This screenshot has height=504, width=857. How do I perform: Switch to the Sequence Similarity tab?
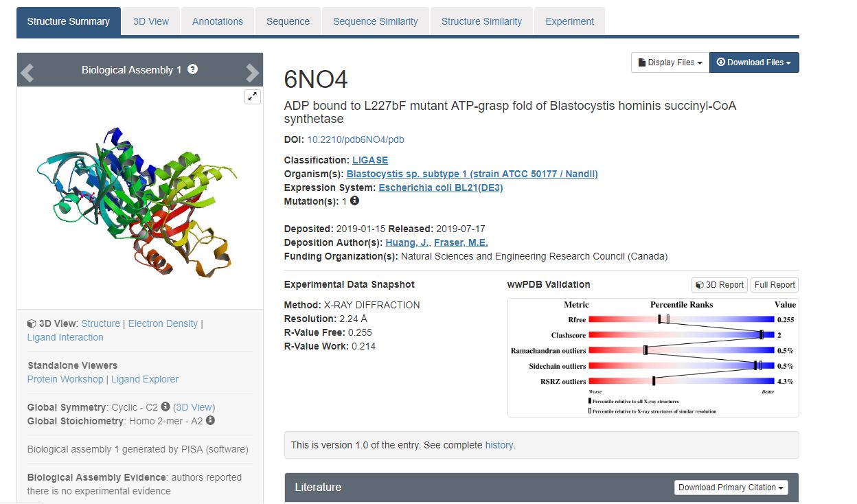[x=375, y=21]
